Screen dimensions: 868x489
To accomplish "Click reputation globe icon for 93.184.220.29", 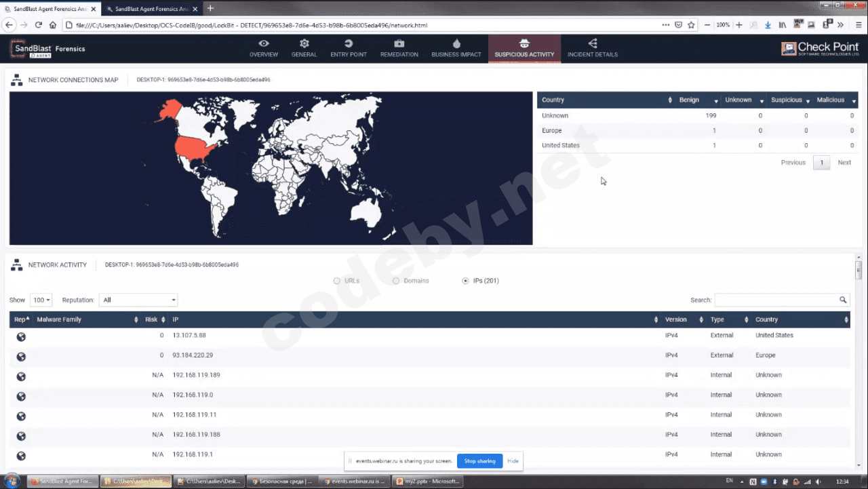I will pos(21,357).
